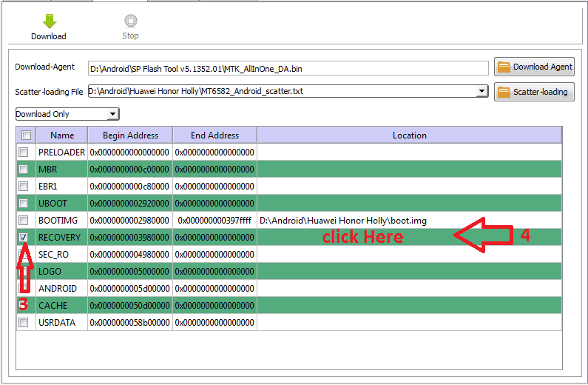588x385 pixels.
Task: Click the End Address column header
Action: (214, 135)
